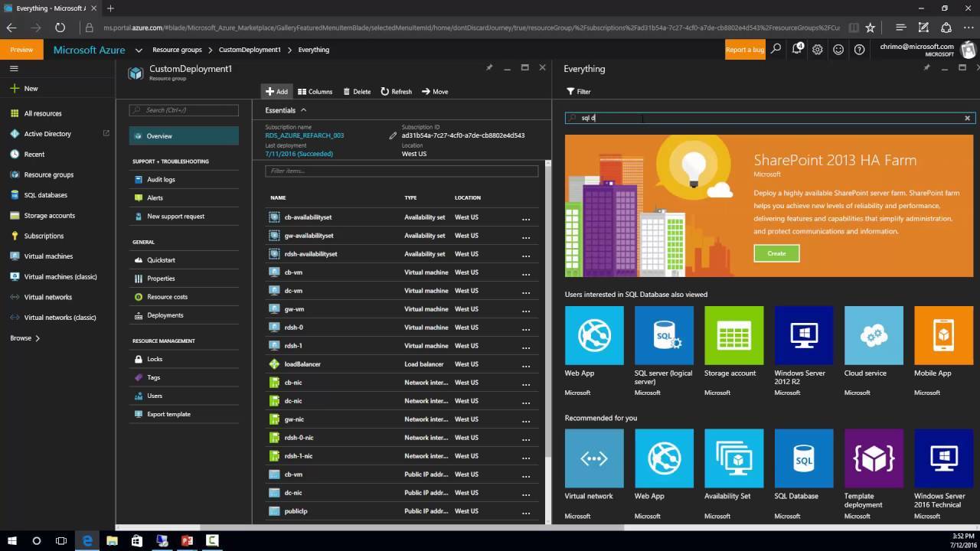Open the 7/11/2016 (Succeeded) deployment link
980x551 pixels.
(299, 154)
